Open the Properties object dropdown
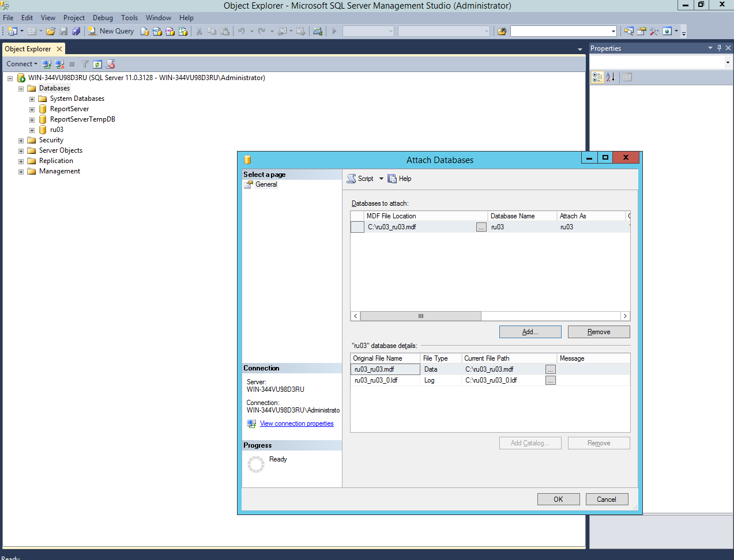734x560 pixels. pyautogui.click(x=728, y=62)
